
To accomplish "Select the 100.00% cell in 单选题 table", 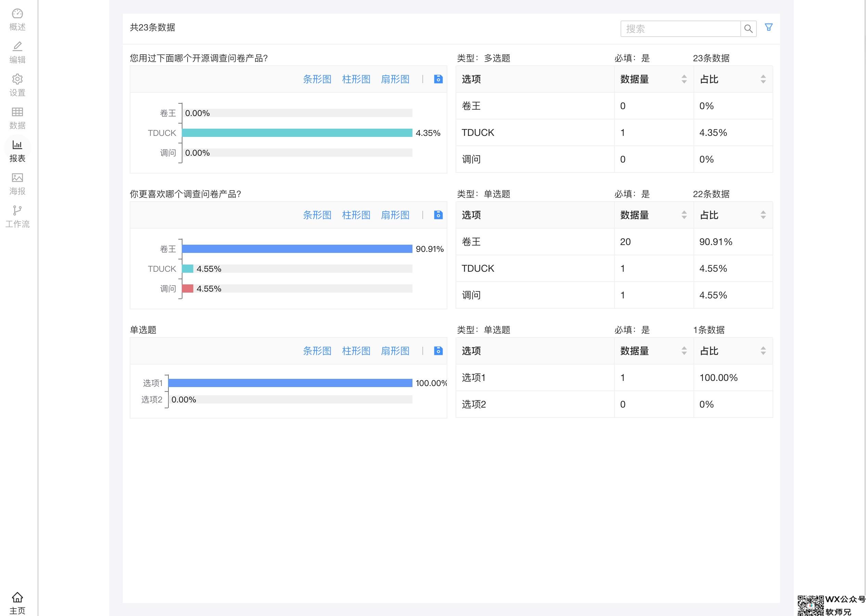I will 733,377.
